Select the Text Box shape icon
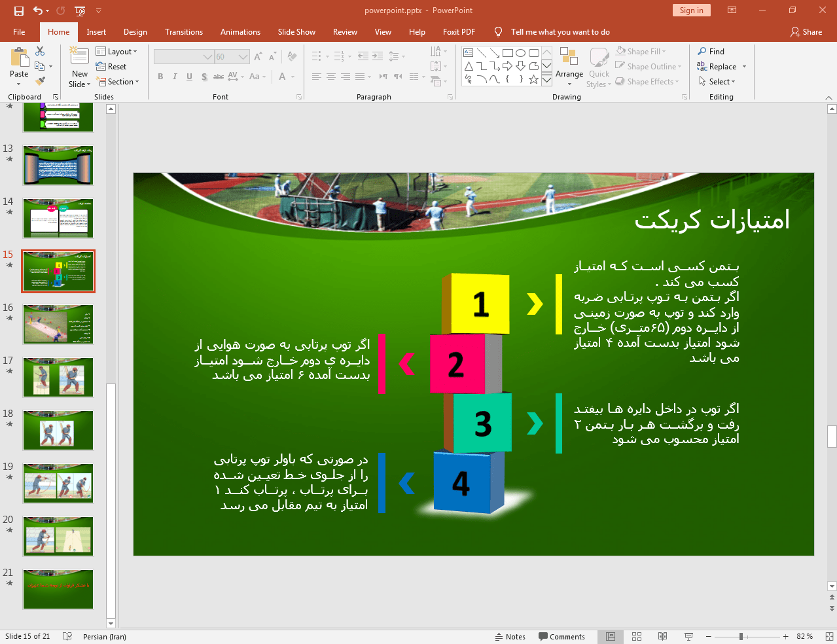This screenshot has width=837, height=644. point(468,53)
